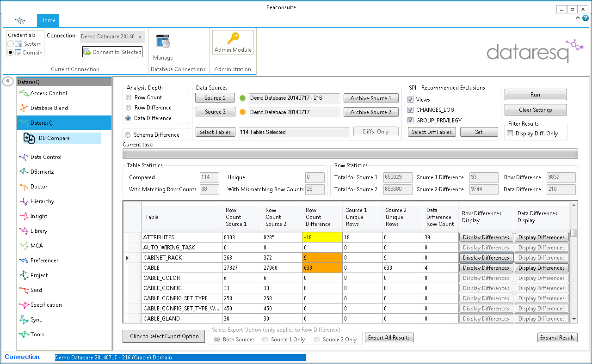This screenshot has width=592, height=364.
Task: Click the Seed sidebar icon
Action: coord(23,290)
